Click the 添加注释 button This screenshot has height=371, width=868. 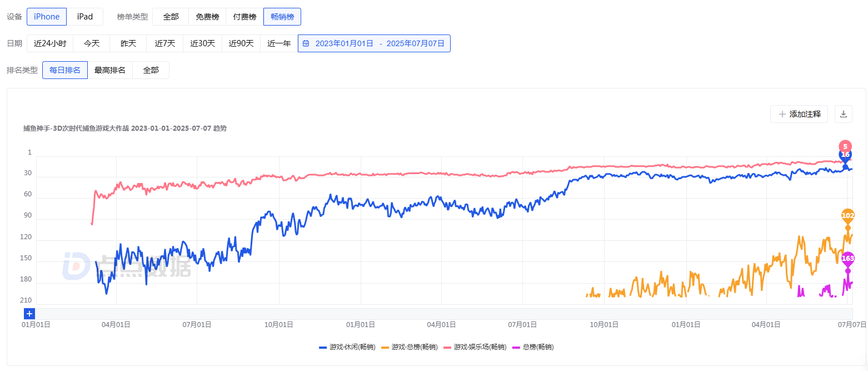[x=799, y=114]
